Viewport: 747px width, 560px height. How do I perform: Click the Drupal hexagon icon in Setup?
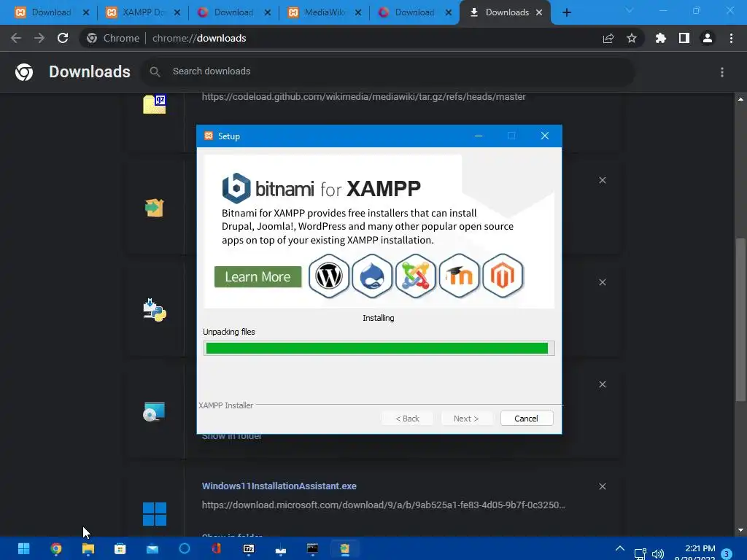pyautogui.click(x=372, y=276)
